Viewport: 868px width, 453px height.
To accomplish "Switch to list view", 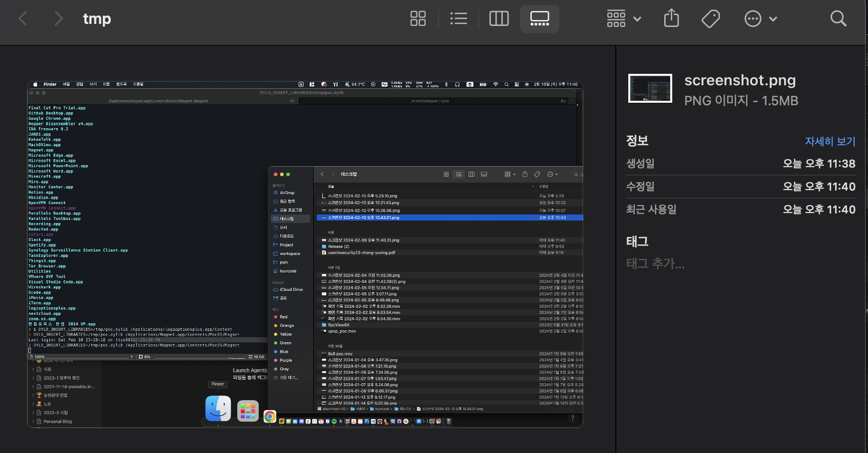I will coord(458,19).
